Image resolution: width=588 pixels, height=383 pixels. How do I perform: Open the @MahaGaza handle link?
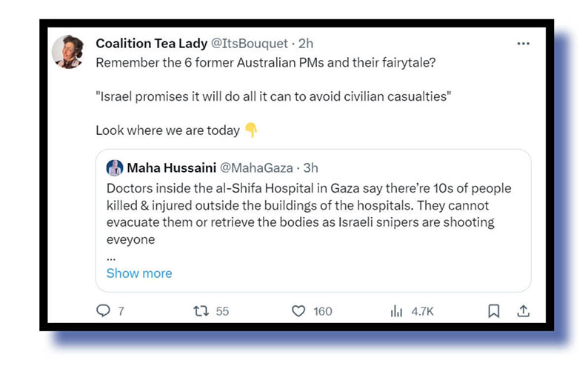tap(252, 168)
